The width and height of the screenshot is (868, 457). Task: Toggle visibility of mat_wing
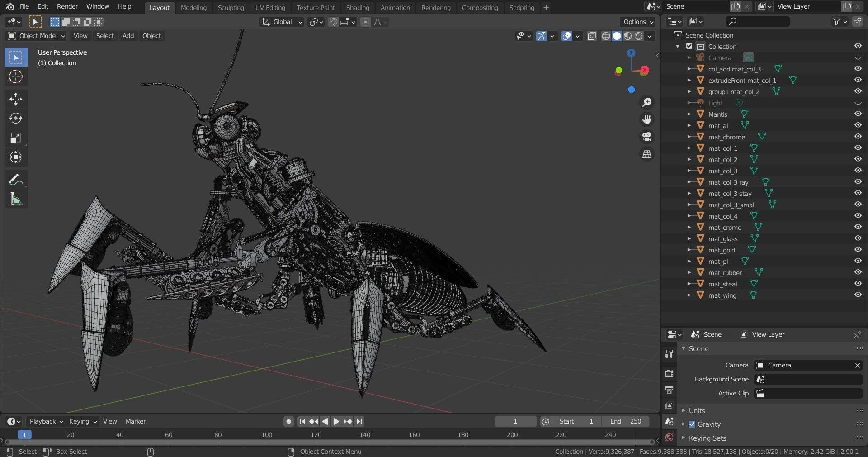[x=858, y=295]
